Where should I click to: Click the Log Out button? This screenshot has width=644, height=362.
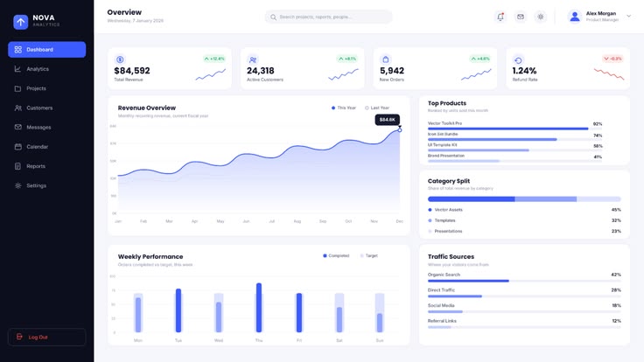click(x=47, y=337)
